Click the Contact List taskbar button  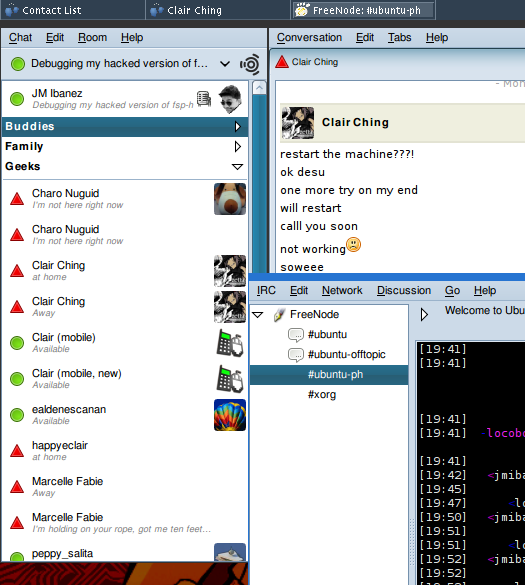(x=72, y=10)
